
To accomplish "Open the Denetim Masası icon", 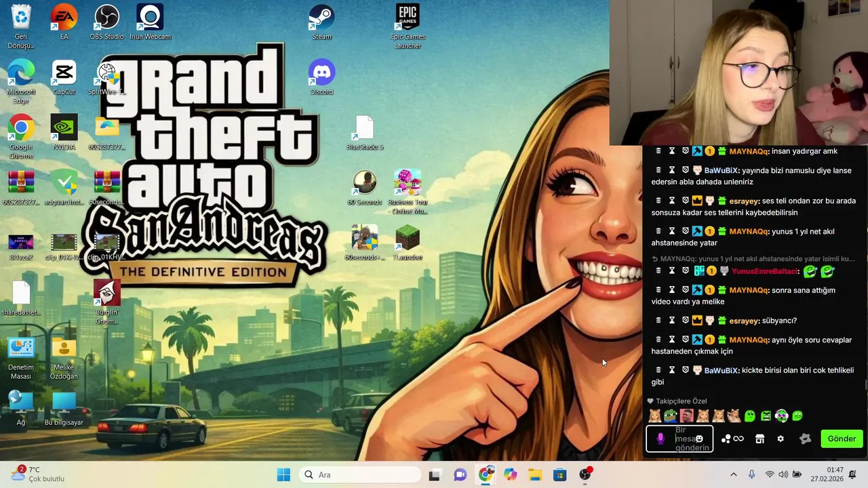I will pos(21,357).
